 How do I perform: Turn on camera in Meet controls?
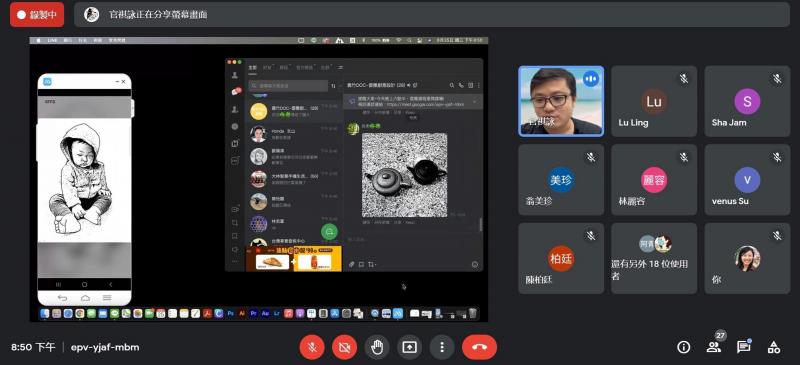click(x=345, y=348)
